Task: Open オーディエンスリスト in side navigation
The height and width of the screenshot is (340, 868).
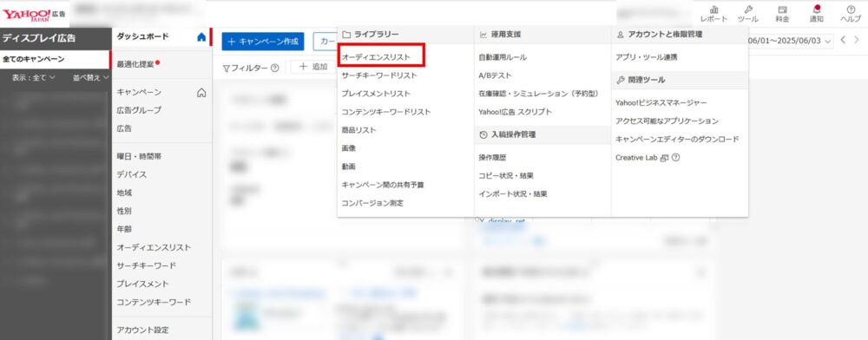Action: coord(154,248)
